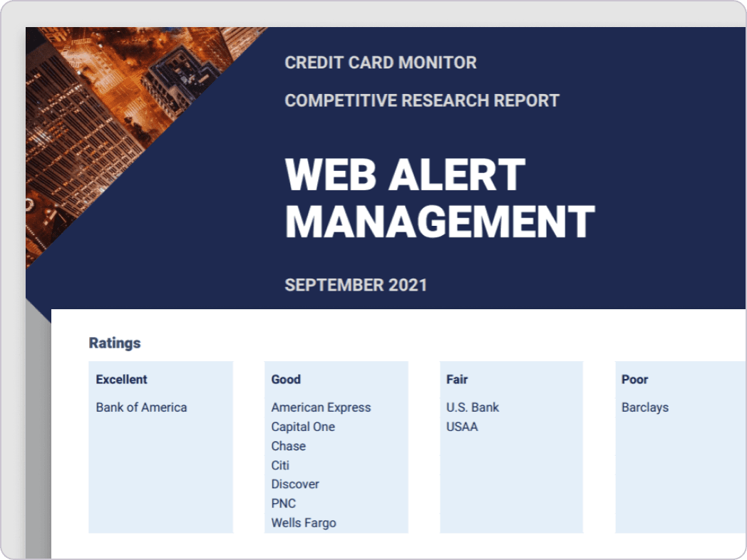Viewport: 747px width, 560px height.
Task: Click the 'WEB ALERT MANAGEMENT' title
Action: (439, 197)
